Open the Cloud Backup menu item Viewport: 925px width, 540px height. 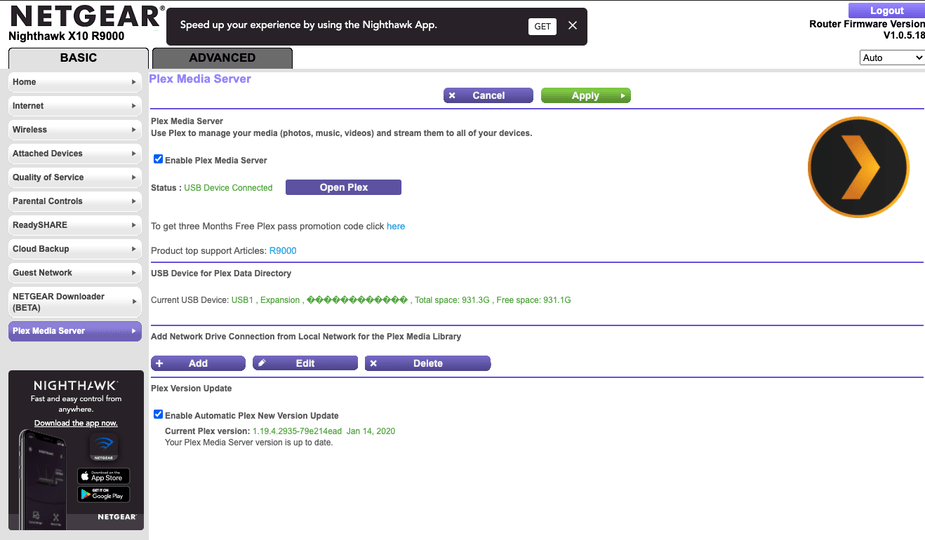tap(75, 249)
